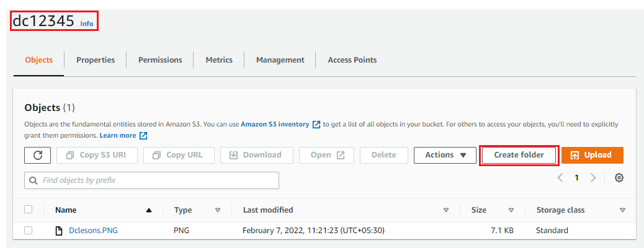Follow the Learn more link
The width and height of the screenshot is (644, 248).
coord(118,135)
